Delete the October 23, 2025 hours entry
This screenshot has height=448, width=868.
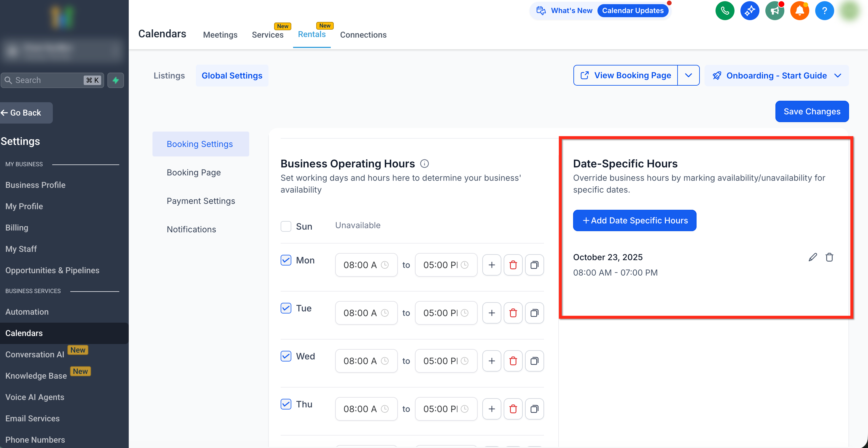point(829,257)
